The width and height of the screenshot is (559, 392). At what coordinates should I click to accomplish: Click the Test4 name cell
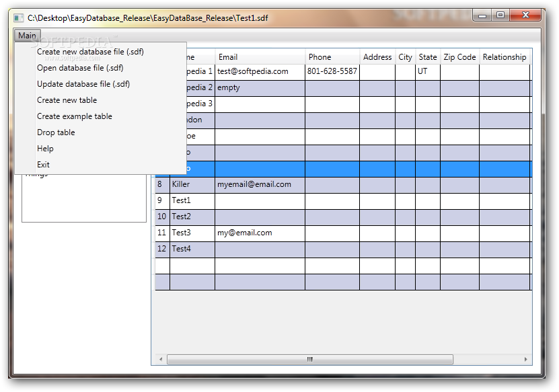(192, 249)
